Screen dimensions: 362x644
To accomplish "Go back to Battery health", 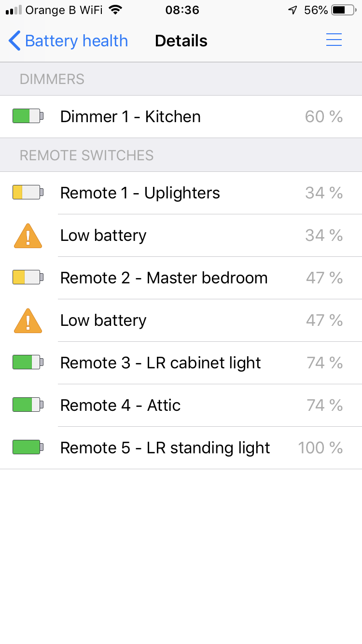I will pyautogui.click(x=69, y=41).
